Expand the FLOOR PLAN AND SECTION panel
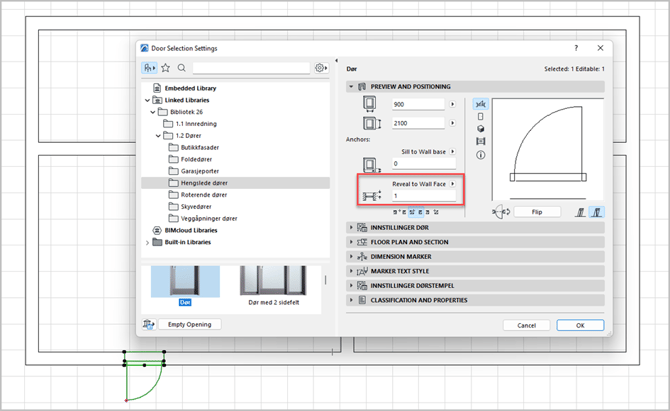This screenshot has width=670, height=411. [351, 242]
